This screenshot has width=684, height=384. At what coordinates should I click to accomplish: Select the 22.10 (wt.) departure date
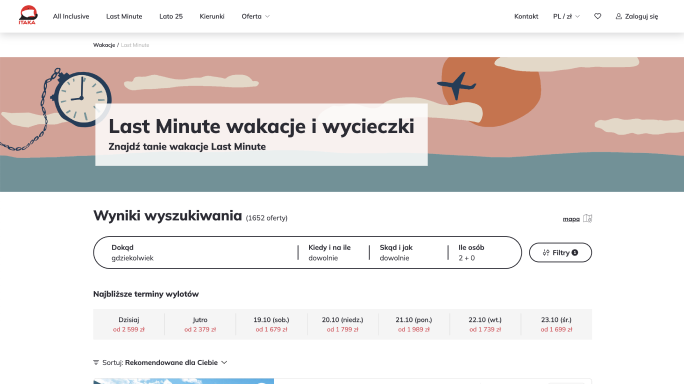point(485,324)
